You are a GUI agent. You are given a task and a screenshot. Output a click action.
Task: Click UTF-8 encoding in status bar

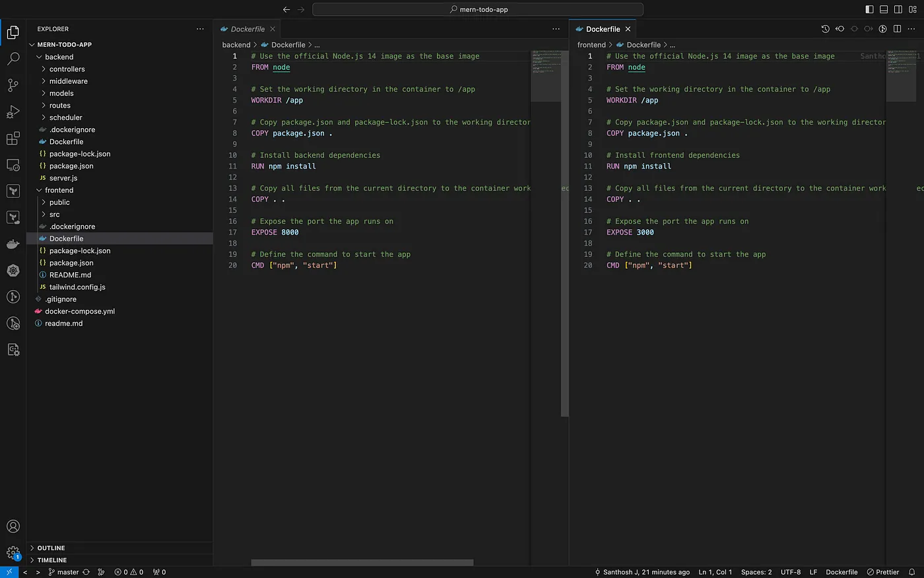tap(790, 572)
